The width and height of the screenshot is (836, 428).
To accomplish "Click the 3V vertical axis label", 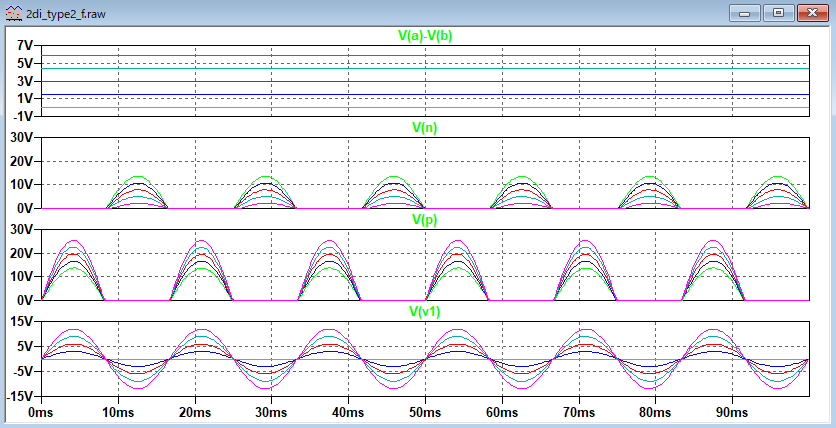I will [26, 81].
